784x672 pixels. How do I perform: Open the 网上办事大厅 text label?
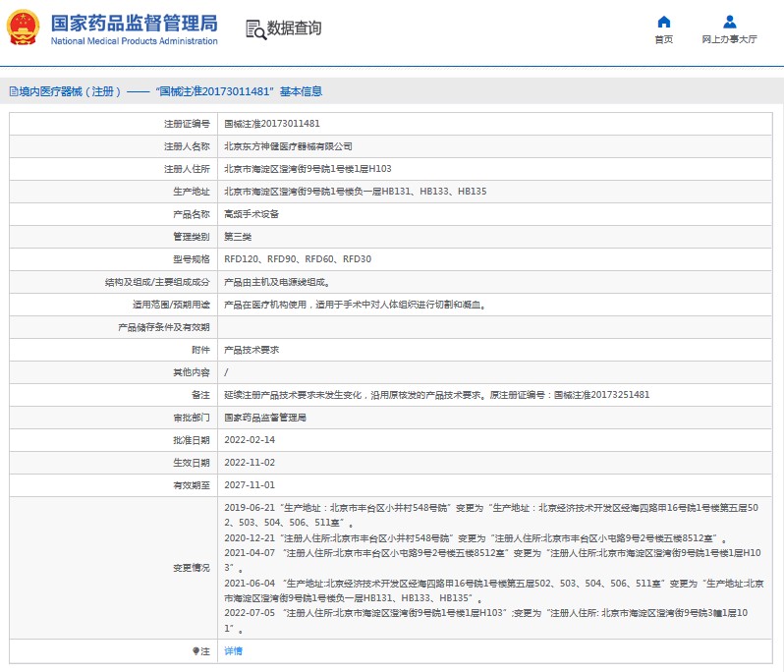(x=729, y=40)
